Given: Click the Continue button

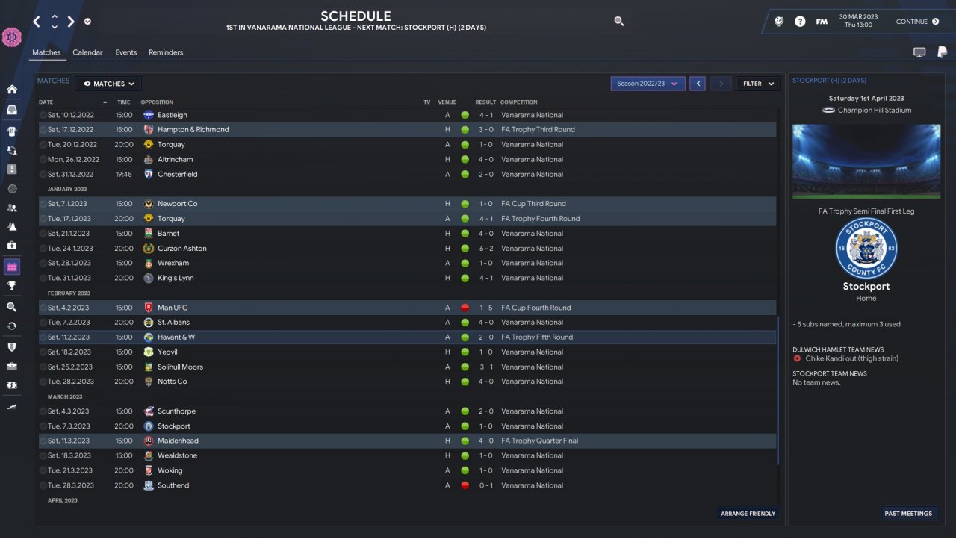Looking at the screenshot, I should (x=917, y=22).
